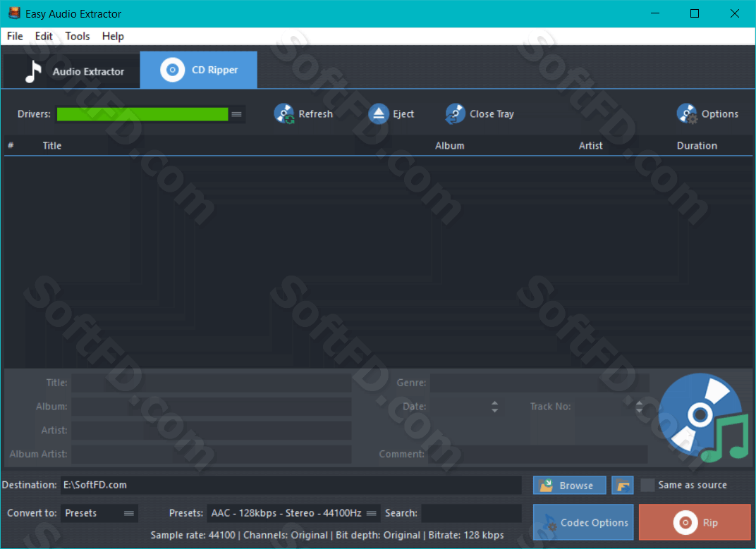
Task: Click the Duration column header
Action: [x=697, y=146]
